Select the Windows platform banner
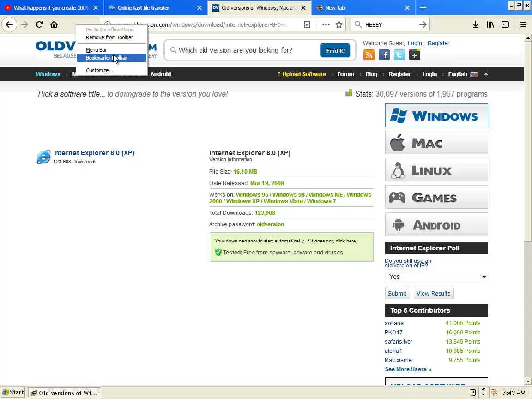Image resolution: width=532 pixels, height=399 pixels. 436,115
